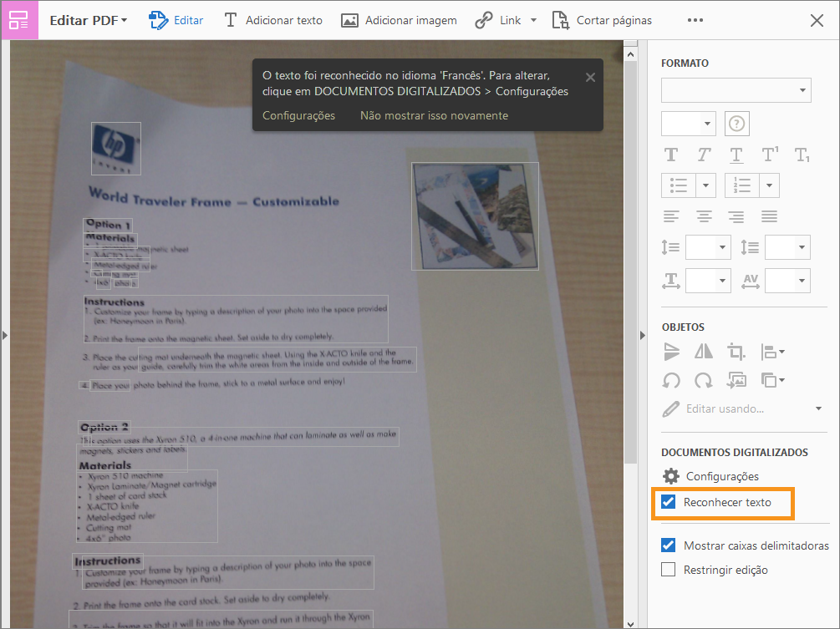Open align objects dropdown
This screenshot has height=629, width=840.
coord(772,352)
